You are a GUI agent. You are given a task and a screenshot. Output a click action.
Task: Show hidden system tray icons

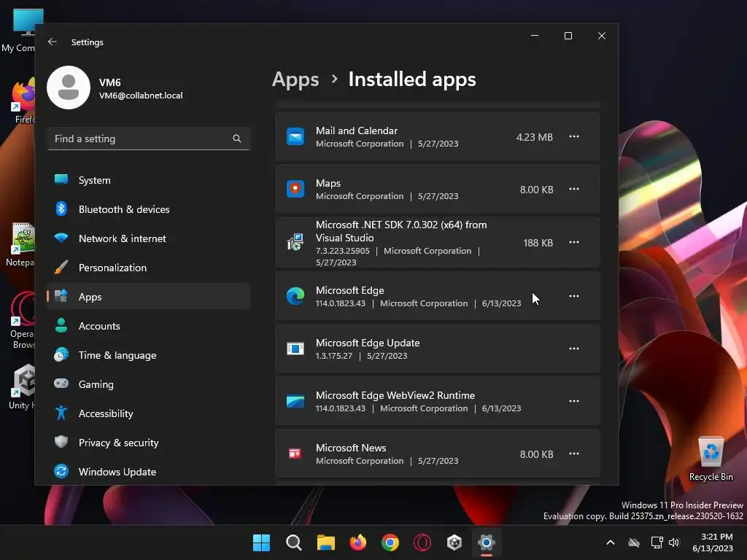tap(611, 542)
